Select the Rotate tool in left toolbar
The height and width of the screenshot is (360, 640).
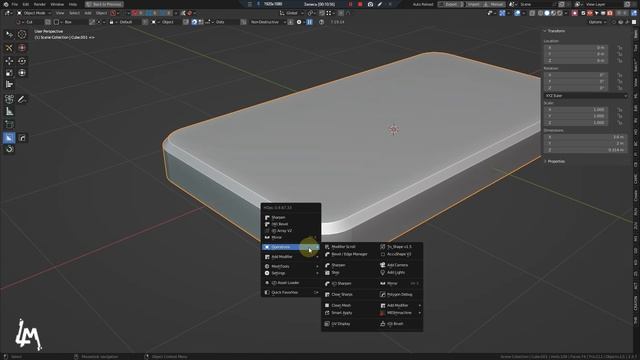(22, 61)
